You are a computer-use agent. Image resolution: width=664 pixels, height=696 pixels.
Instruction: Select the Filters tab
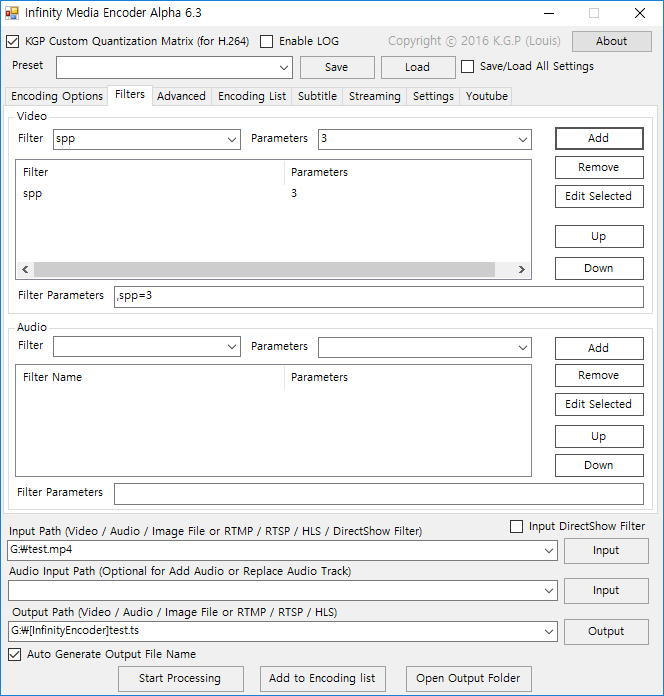click(x=130, y=95)
